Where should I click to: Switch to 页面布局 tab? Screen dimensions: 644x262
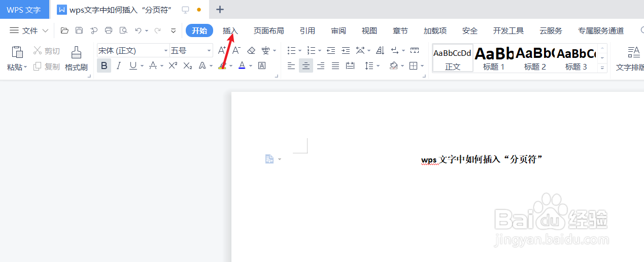point(269,30)
